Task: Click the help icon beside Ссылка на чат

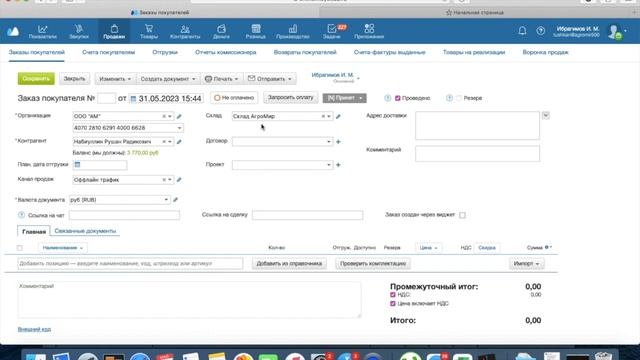Action: point(21,215)
